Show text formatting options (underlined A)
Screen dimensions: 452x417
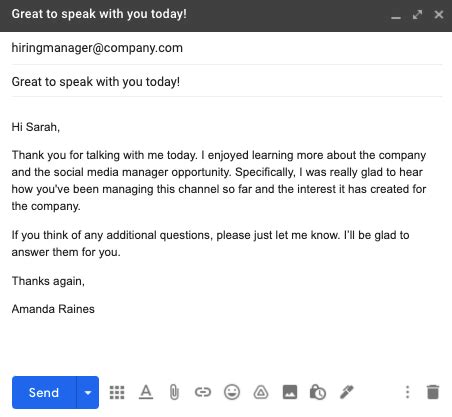point(146,392)
